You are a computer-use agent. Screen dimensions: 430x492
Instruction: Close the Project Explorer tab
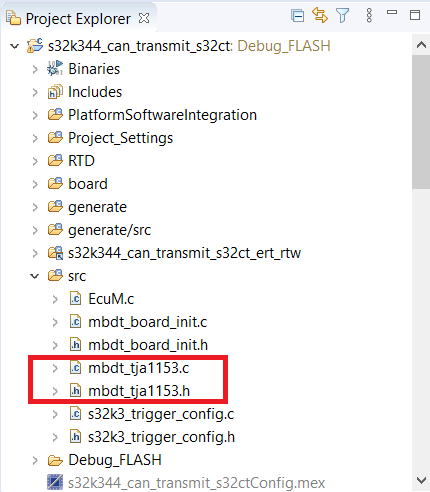144,18
